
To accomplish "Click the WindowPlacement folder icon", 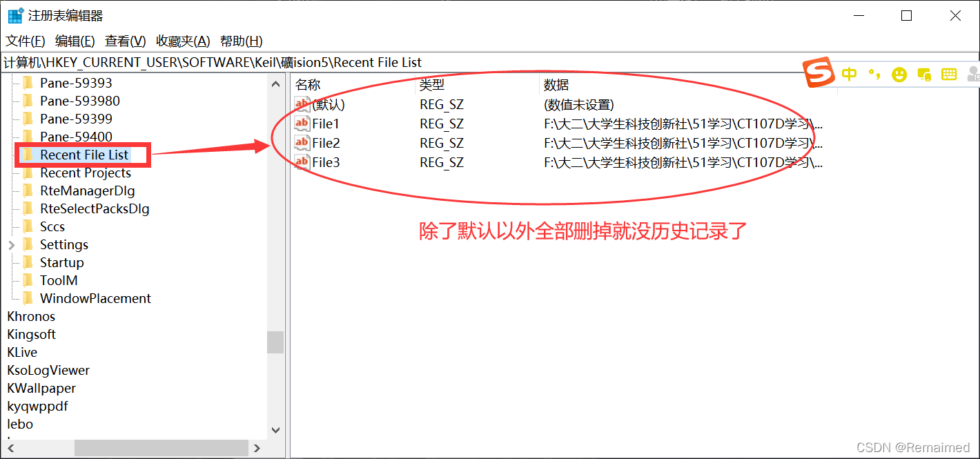I will coord(28,298).
